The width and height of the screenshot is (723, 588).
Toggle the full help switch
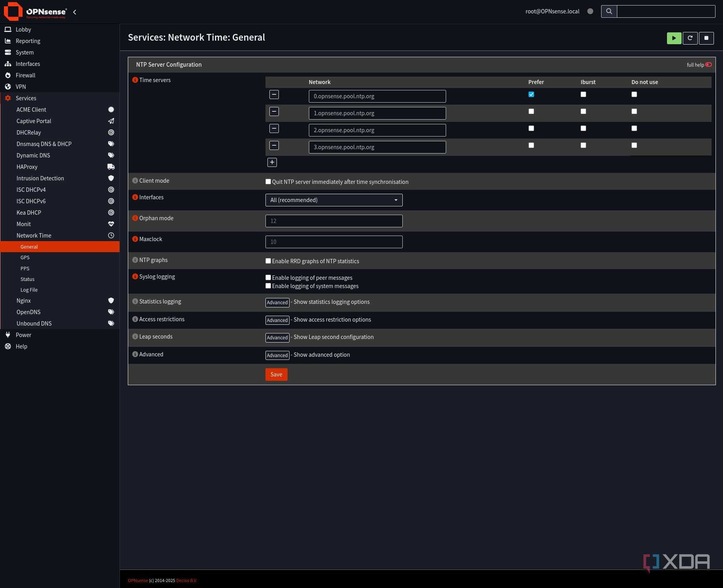(708, 65)
